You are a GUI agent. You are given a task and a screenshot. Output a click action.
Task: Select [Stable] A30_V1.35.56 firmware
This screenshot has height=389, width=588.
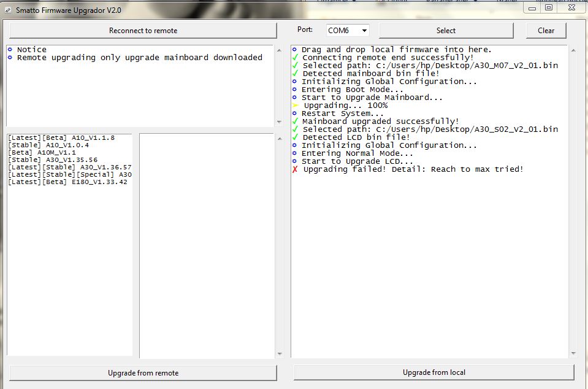tap(53, 160)
